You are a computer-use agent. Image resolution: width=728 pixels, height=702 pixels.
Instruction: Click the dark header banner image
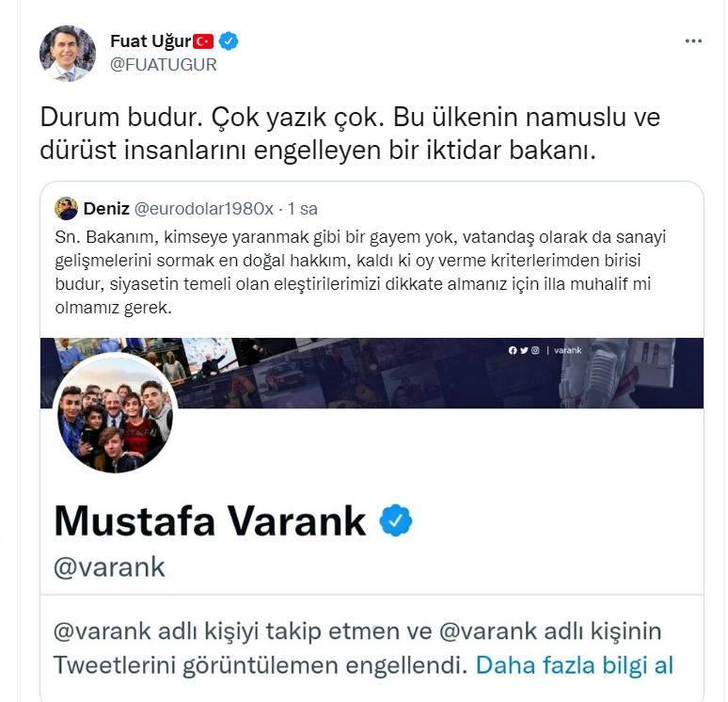[x=372, y=373]
